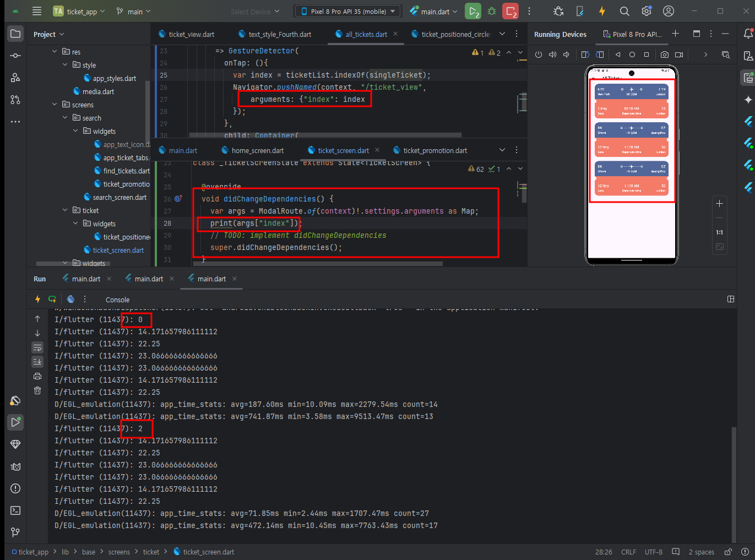
Task: Toggle Running Devices panel from right sidebar
Action: (x=748, y=78)
